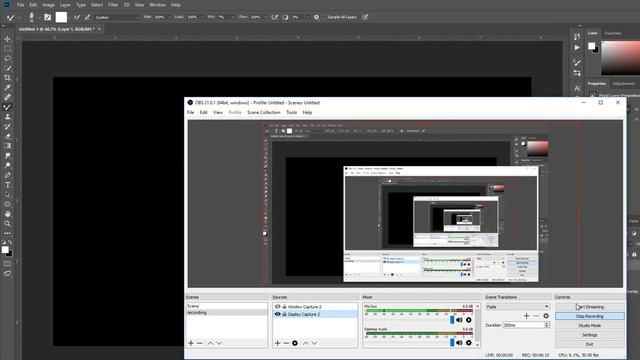Open Photoshop Layer menu
Image resolution: width=640 pixels, height=360 pixels.
point(65,5)
